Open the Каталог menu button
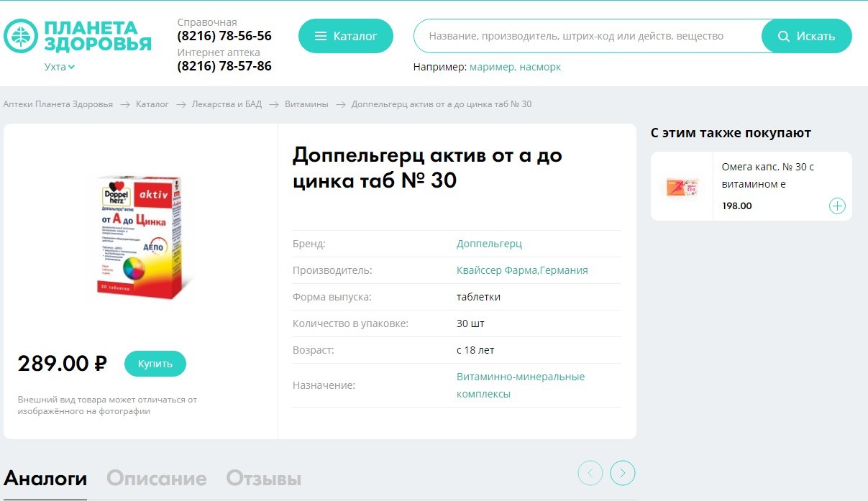This screenshot has width=868, height=501. click(346, 36)
